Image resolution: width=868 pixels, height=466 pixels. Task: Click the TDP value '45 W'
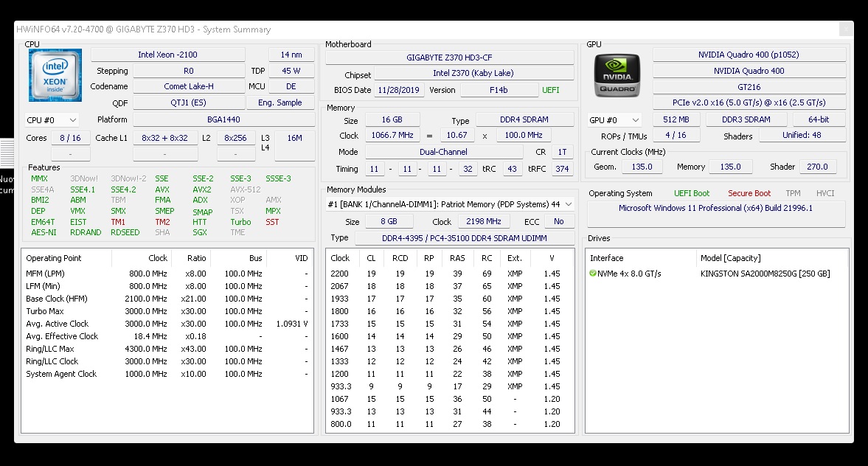(x=291, y=71)
